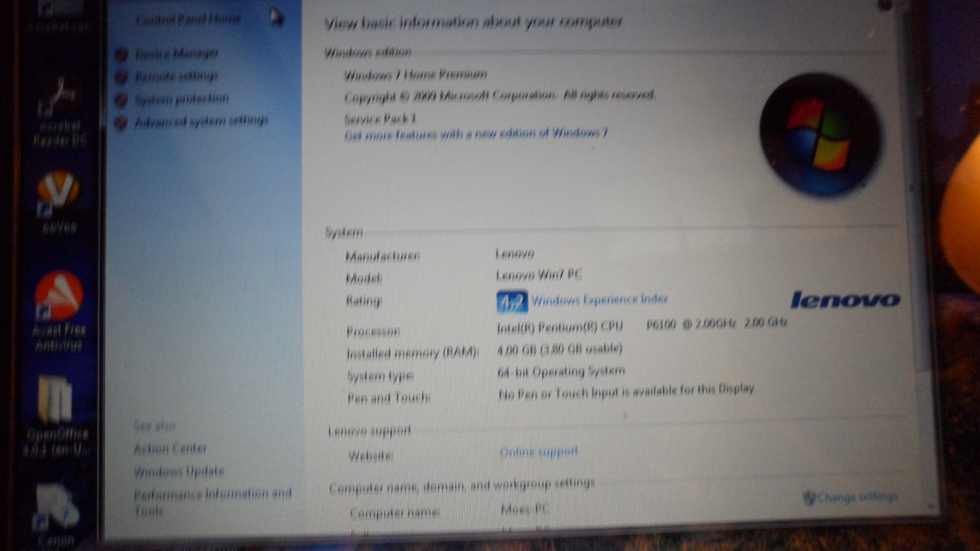Screen dimensions: 980x551
Task: Select '64-bit Operating System' text
Action: coord(561,371)
